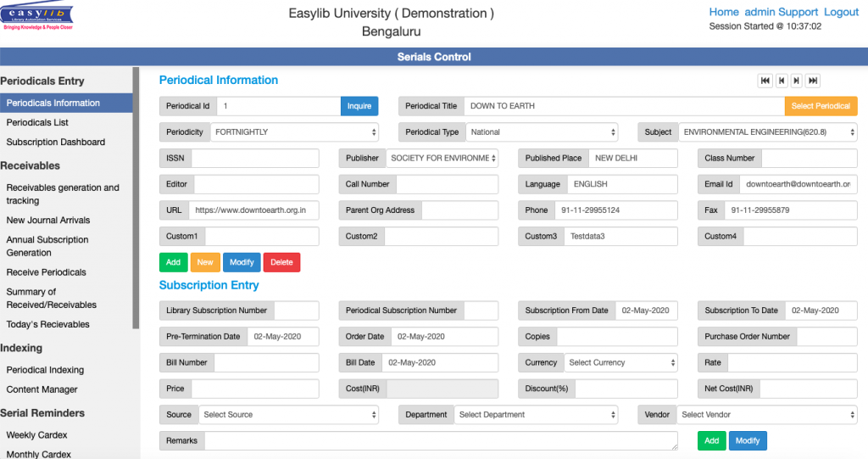Open Periodicals Information in the sidebar

coord(66,104)
